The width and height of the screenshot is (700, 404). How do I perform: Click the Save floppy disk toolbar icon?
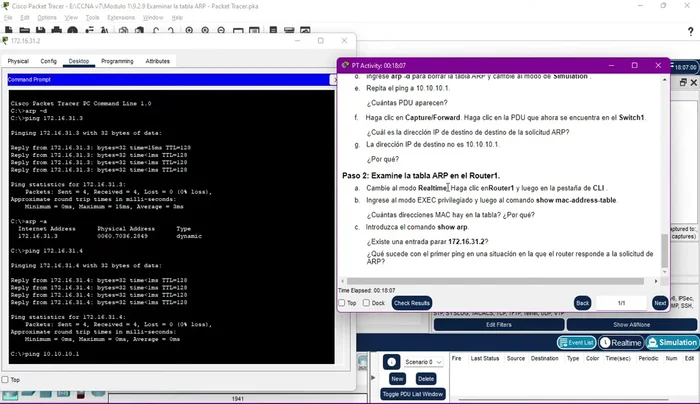pyautogui.click(x=41, y=30)
